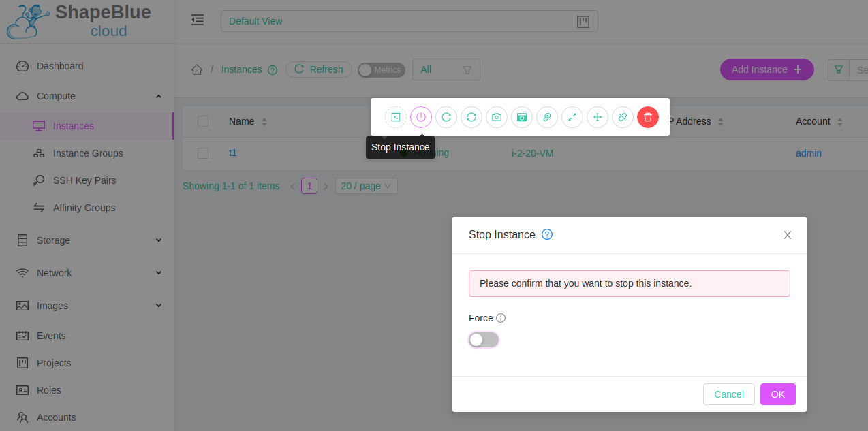Open Instance Groups in the sidebar
This screenshot has height=431, width=868.
point(87,153)
